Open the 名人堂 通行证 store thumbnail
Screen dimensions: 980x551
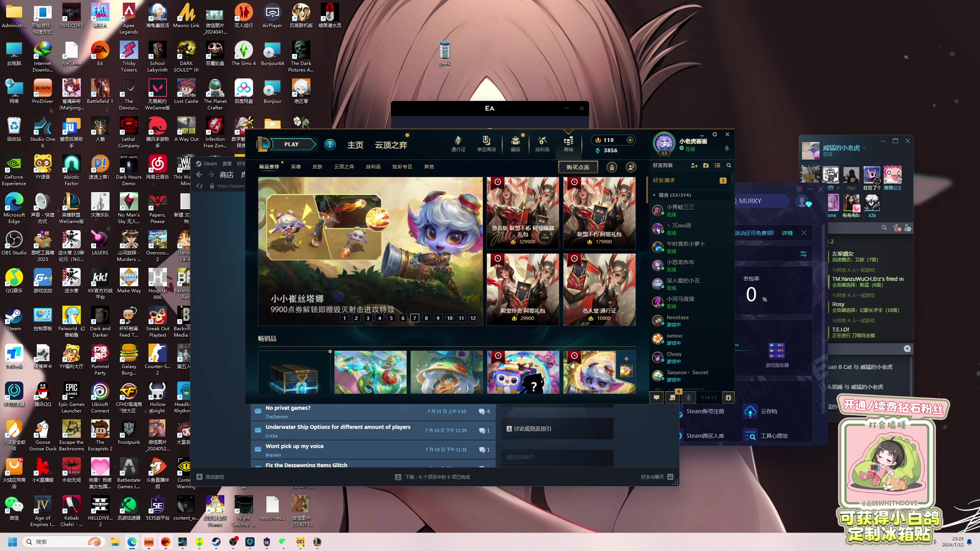(599, 290)
